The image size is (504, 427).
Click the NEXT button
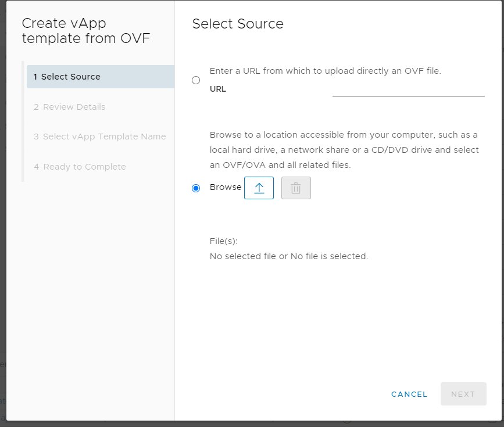(x=463, y=394)
